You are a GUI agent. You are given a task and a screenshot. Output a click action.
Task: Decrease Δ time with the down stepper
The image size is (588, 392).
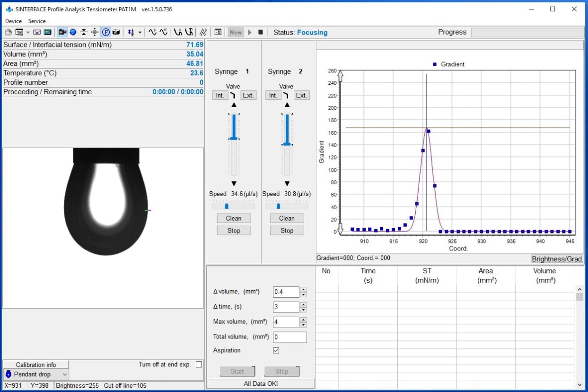[303, 310]
